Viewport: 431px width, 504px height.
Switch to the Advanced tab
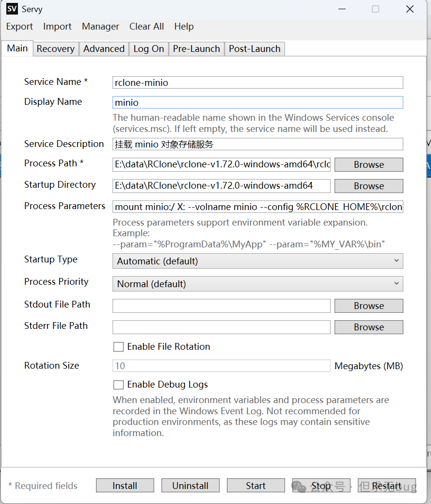(x=104, y=49)
